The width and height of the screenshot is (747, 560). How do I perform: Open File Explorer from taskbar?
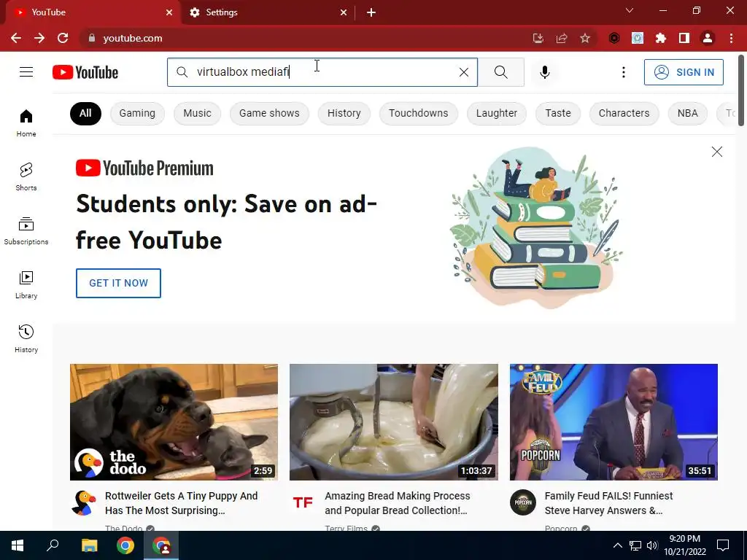click(x=89, y=545)
